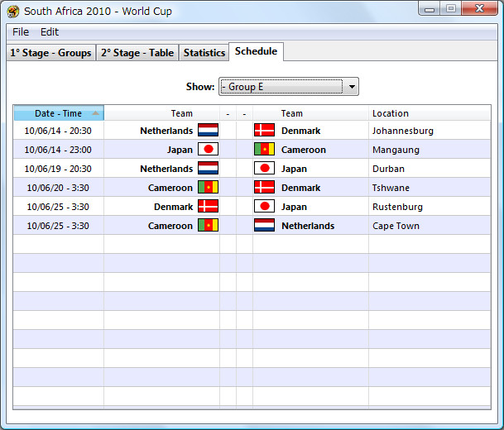Click 'Japan' away team in Durban row
This screenshot has height=430, width=504.
coord(294,169)
